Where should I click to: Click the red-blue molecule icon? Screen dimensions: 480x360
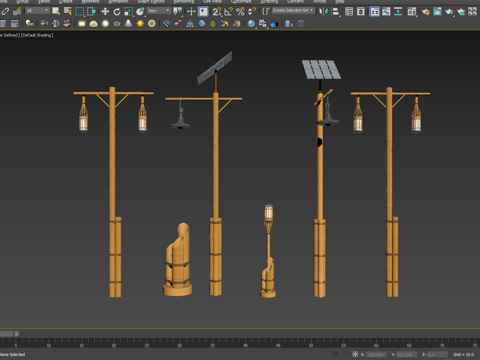pyautogui.click(x=178, y=23)
